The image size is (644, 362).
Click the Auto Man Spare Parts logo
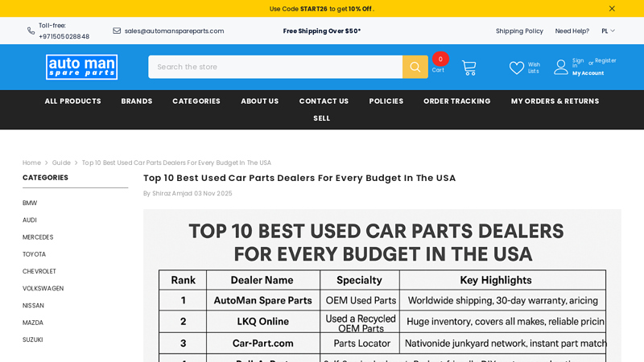[x=82, y=67]
